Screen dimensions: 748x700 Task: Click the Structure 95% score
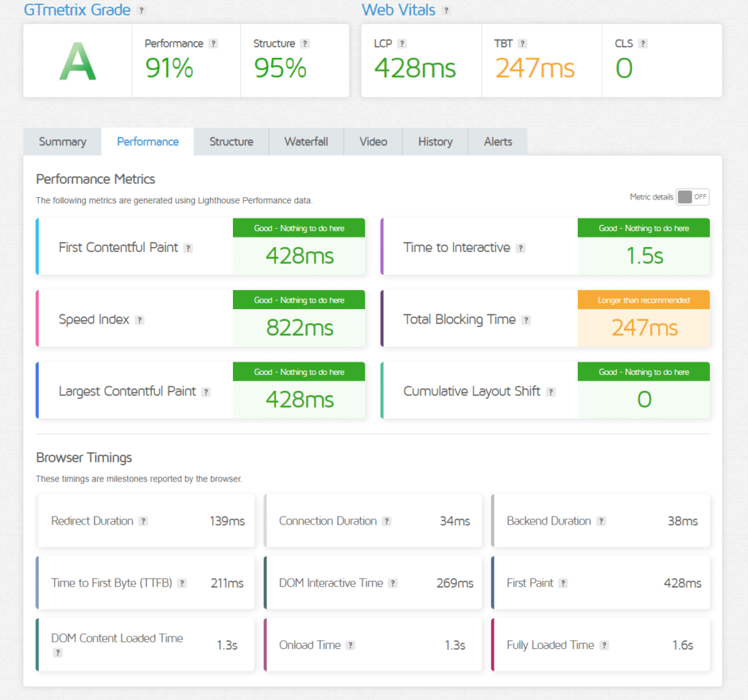click(280, 68)
